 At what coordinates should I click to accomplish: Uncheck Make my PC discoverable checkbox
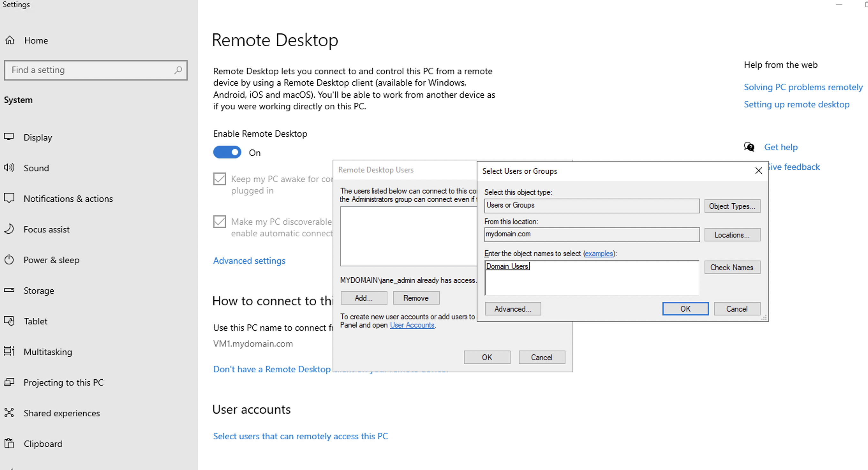pos(220,222)
